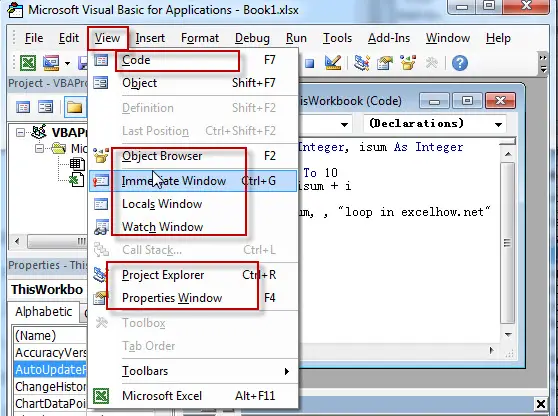Open the Tools menu

click(337, 38)
